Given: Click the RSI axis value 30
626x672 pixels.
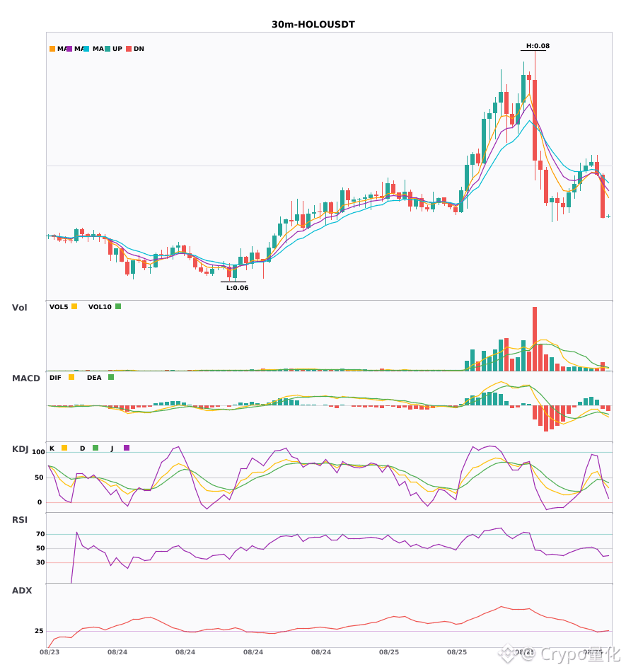Looking at the screenshot, I should (40, 562).
